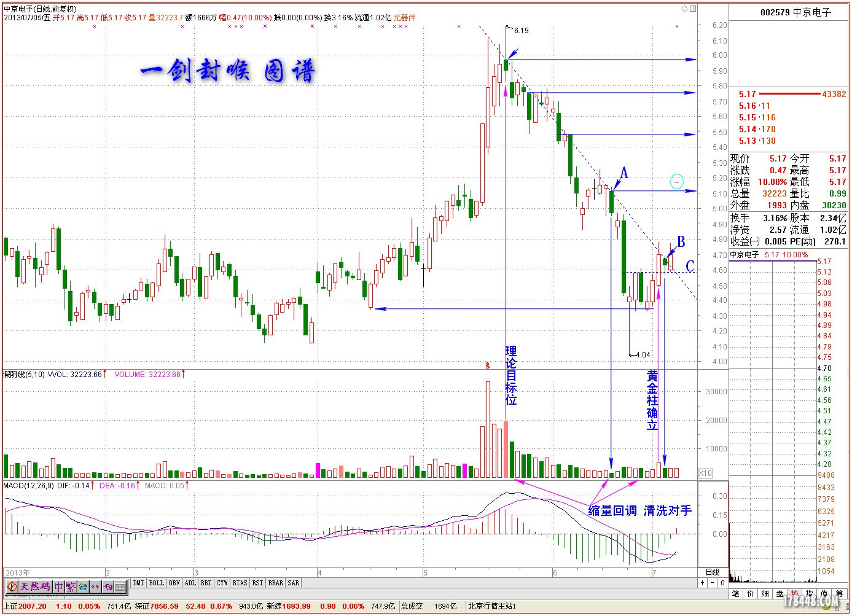Click the 新综 index value 1693.99
852x616 pixels.
[297, 606]
